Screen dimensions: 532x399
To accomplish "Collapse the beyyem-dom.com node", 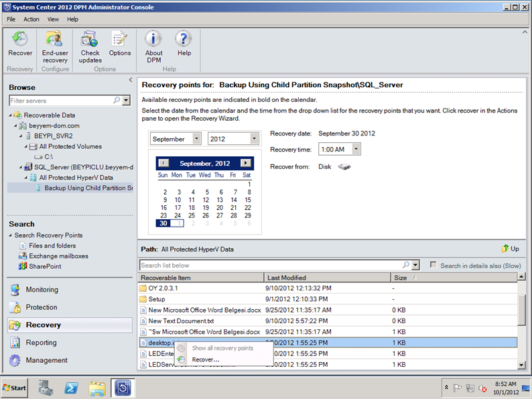I will [15, 125].
